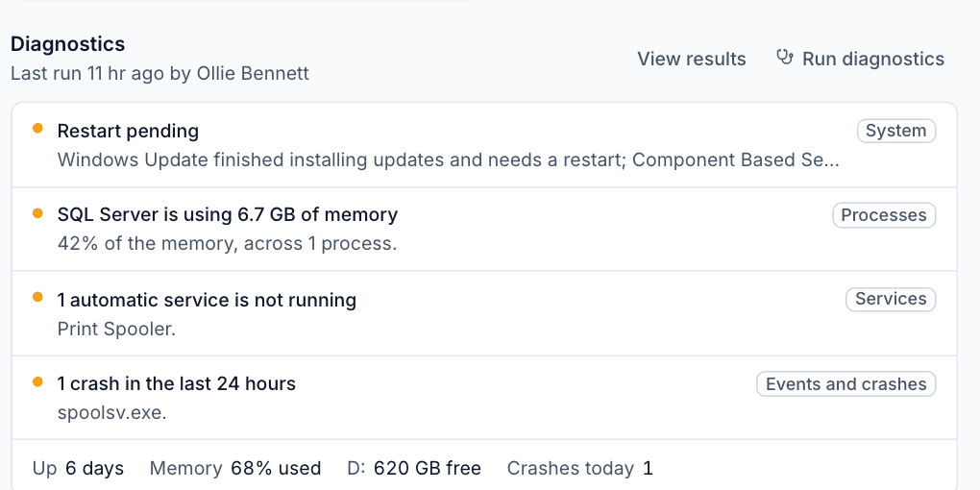Open the 1 crash in last 24 hours finding
Screen dimensions: 980x490
coord(484,398)
